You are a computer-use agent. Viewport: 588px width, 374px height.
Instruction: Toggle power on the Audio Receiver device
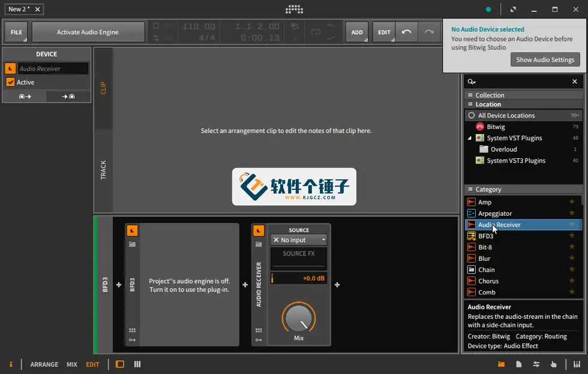click(259, 231)
